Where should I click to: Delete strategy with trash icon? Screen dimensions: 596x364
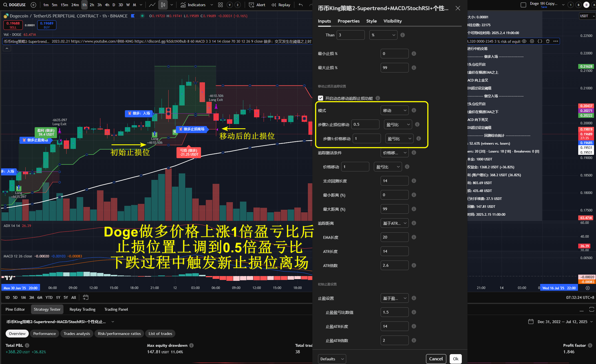(x=548, y=41)
